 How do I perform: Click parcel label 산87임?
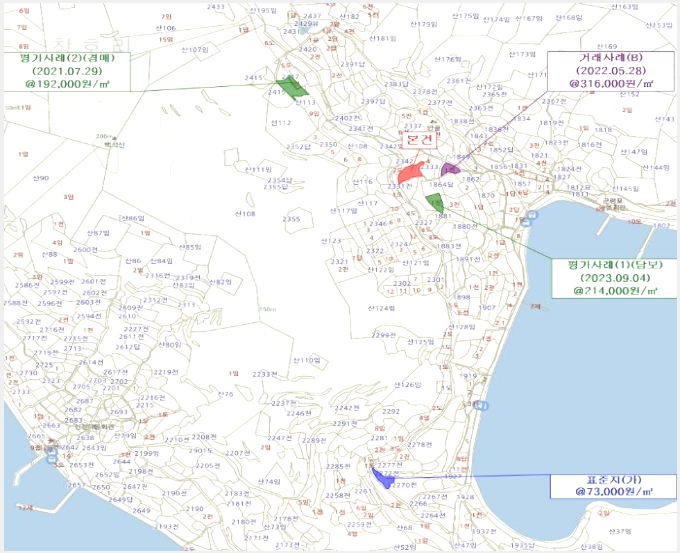98,233
